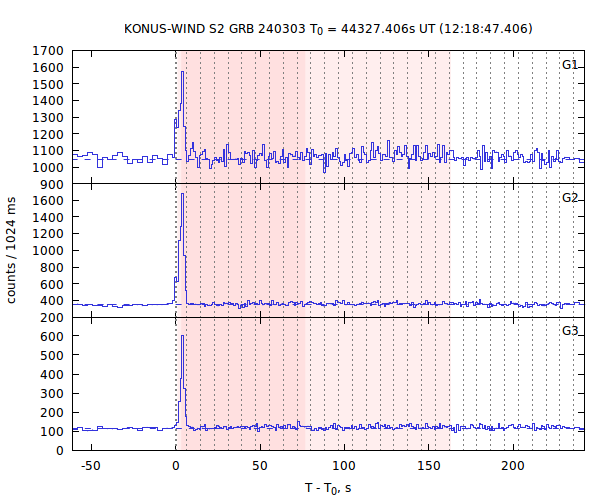This screenshot has height=500, width=600.
Task: Click the "1200" tick in the G2 panel
Action: [48, 234]
